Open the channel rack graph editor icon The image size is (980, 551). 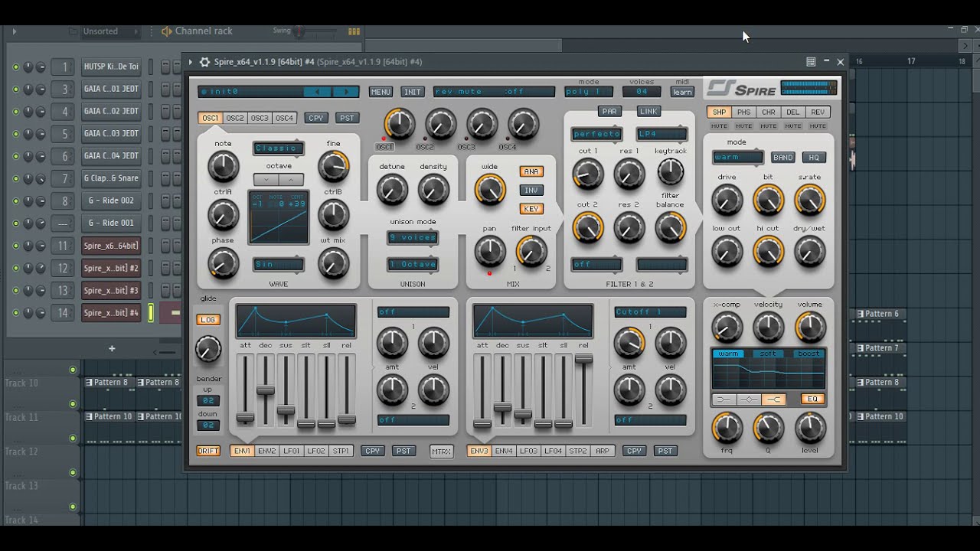pos(354,31)
